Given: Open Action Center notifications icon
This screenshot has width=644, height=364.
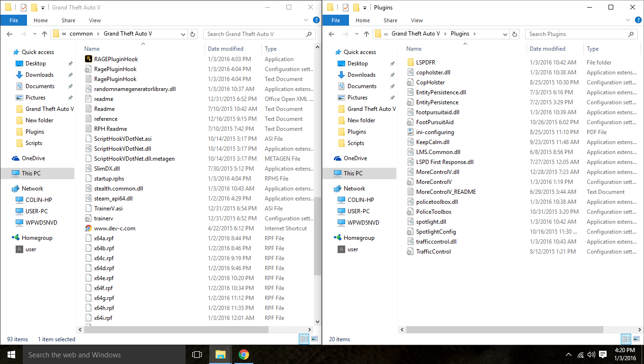Looking at the screenshot, I should pos(603,355).
